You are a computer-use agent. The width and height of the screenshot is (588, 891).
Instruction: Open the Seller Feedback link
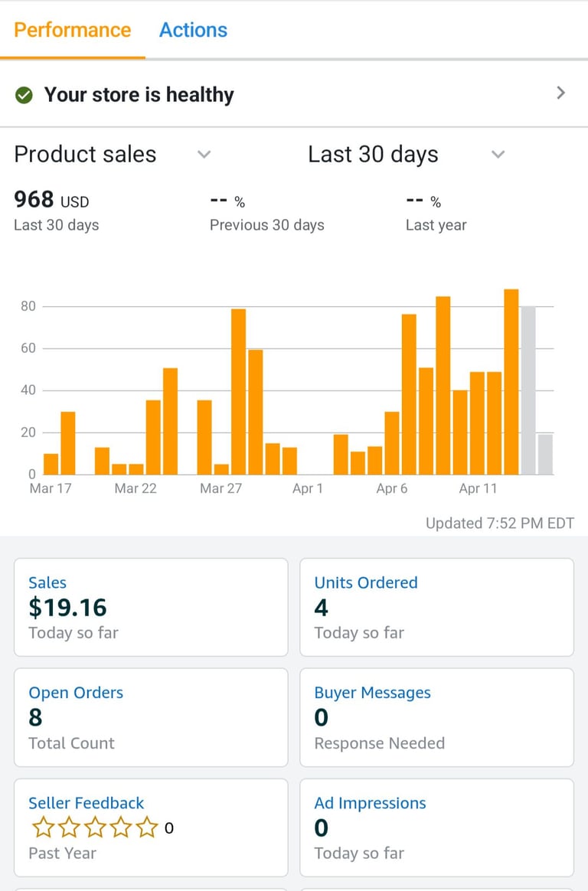click(86, 803)
